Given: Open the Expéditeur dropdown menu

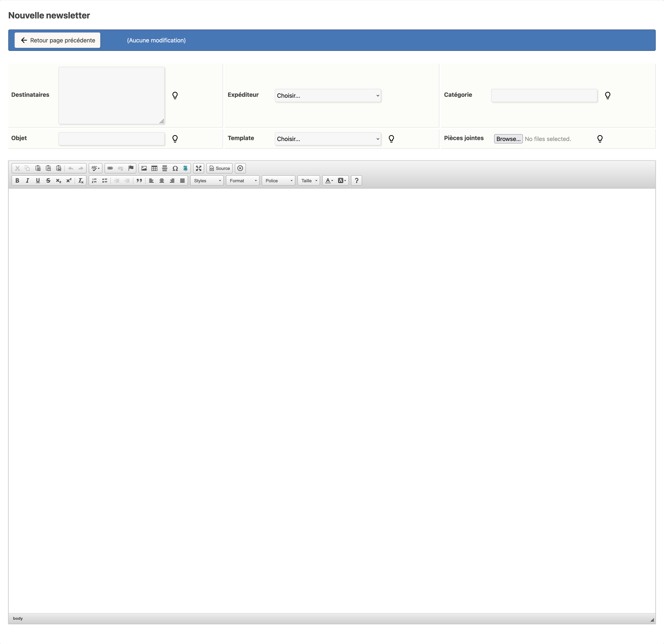Looking at the screenshot, I should (328, 95).
